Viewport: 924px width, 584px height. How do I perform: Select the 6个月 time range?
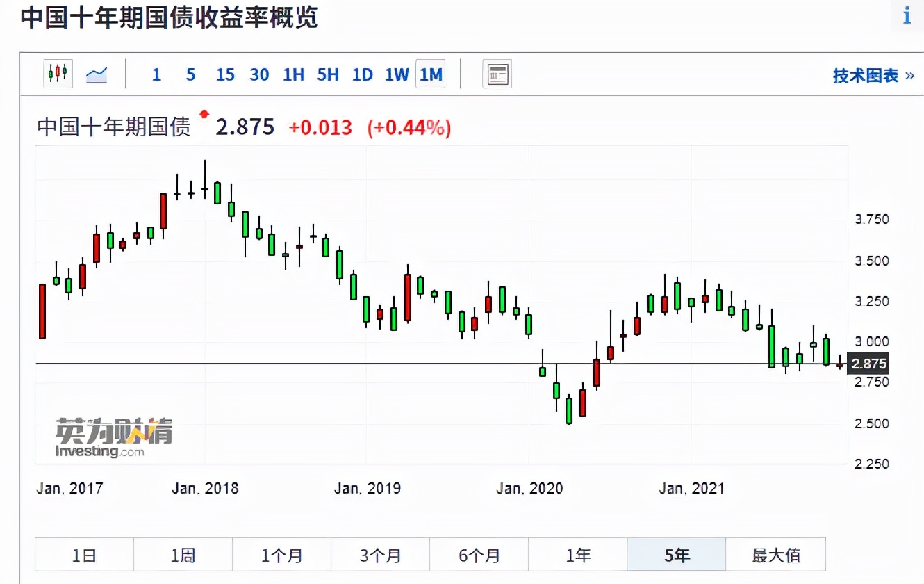(479, 555)
